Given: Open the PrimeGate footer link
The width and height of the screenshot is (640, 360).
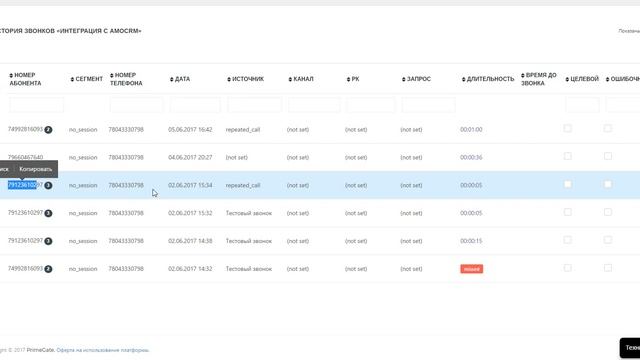Looking at the screenshot, I should coord(40,350).
